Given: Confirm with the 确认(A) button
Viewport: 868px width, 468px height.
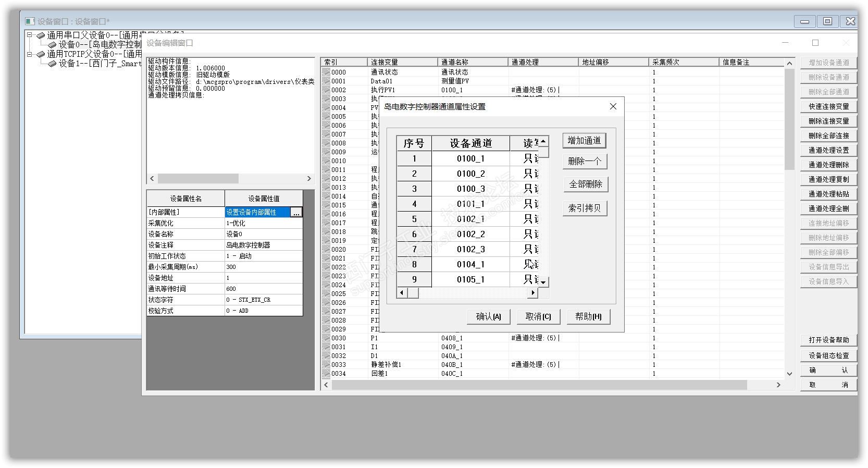Looking at the screenshot, I should click(488, 316).
